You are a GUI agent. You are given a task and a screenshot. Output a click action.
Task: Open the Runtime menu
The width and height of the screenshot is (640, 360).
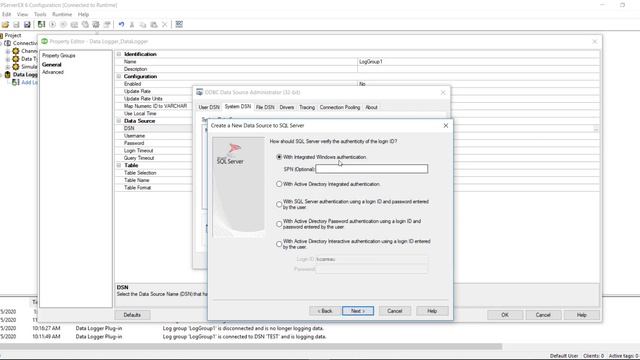point(62,14)
